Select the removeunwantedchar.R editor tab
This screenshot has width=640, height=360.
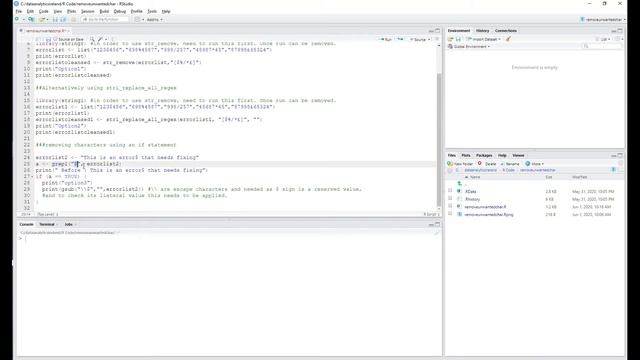tap(45, 31)
